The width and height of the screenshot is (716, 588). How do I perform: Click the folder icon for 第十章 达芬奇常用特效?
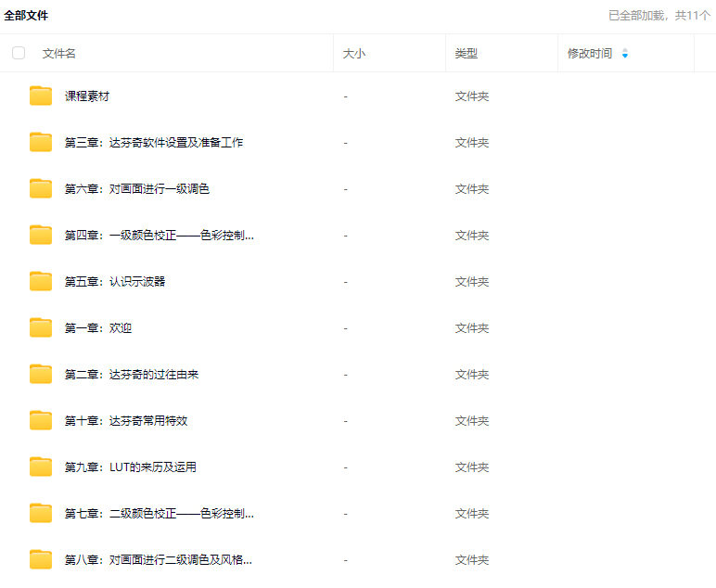41,420
